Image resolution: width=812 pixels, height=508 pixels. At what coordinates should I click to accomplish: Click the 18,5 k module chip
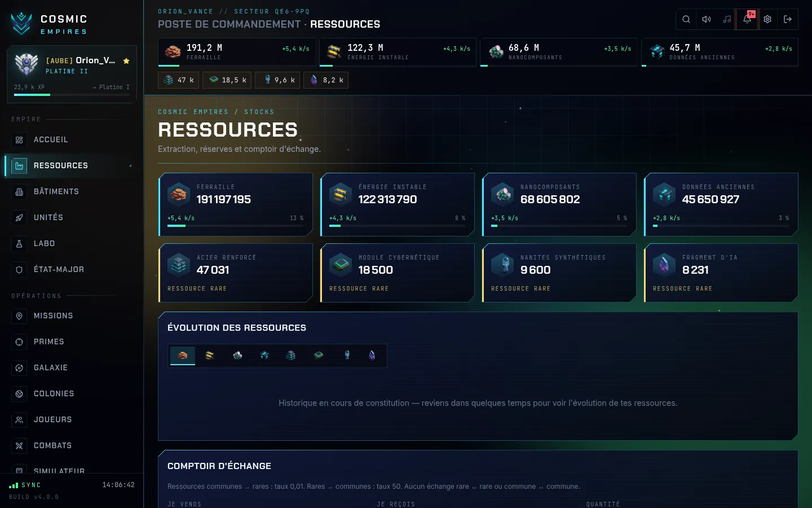(227, 80)
